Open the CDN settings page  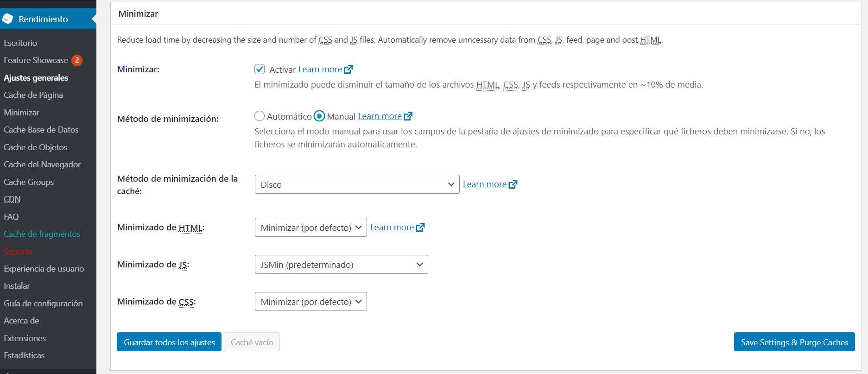[12, 199]
